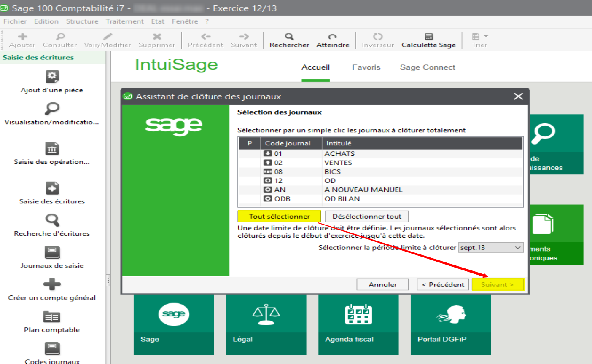Viewport: 592px width, 364px height.
Task: Click the Suivant > wizard button
Action: (x=498, y=285)
